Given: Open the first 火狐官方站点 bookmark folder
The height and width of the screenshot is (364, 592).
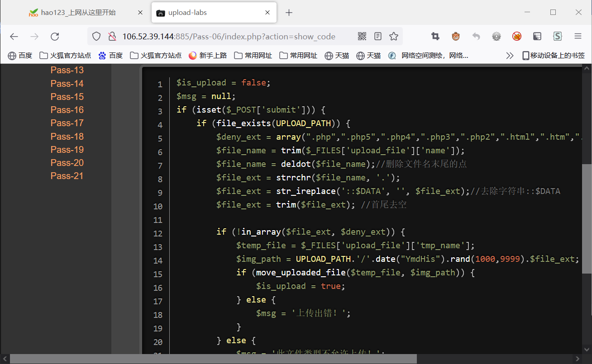Looking at the screenshot, I should click(65, 56).
